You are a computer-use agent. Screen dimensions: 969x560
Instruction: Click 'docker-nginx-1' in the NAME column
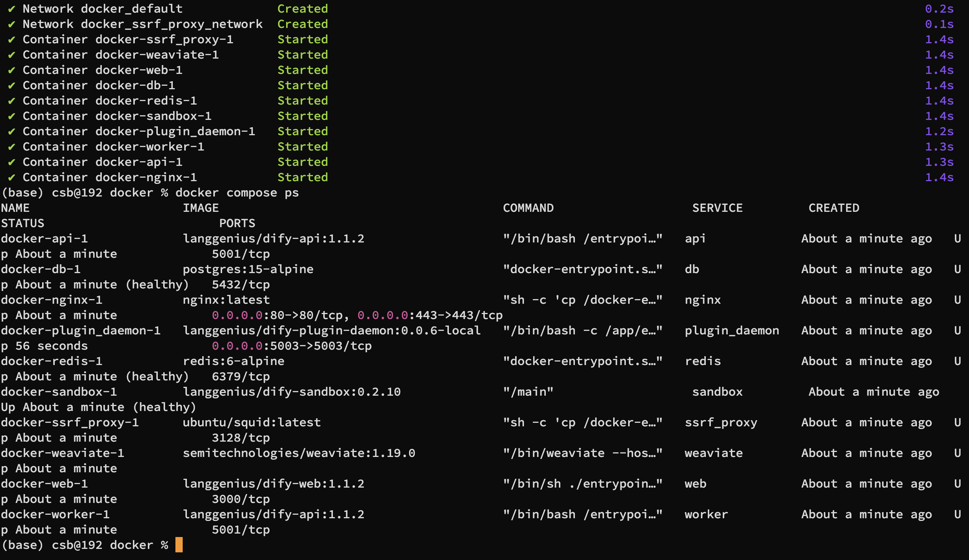point(52,300)
